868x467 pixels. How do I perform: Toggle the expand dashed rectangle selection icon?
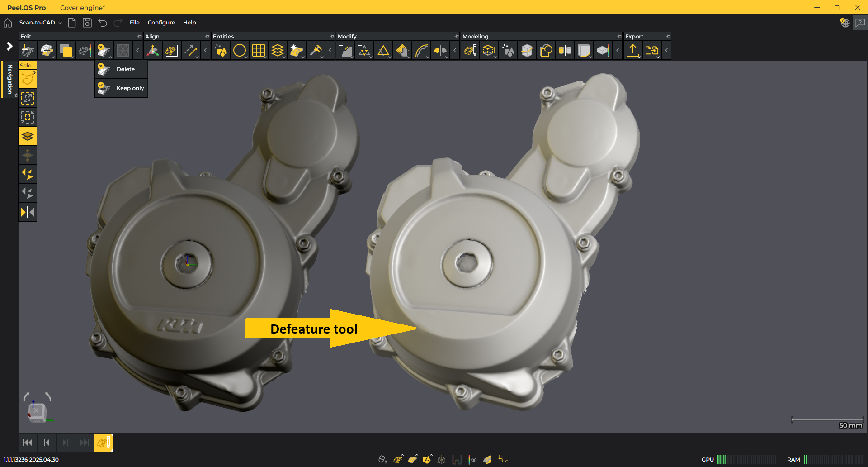pos(28,98)
